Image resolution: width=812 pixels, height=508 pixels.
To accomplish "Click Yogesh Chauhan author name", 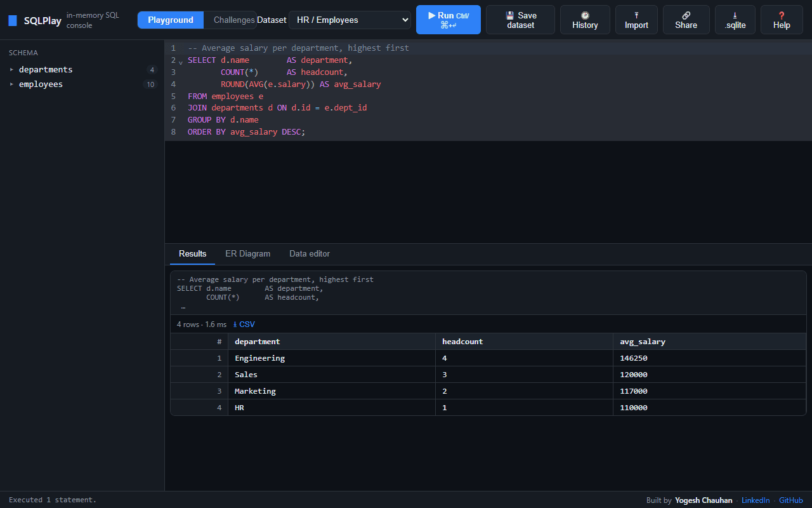I will tap(704, 500).
